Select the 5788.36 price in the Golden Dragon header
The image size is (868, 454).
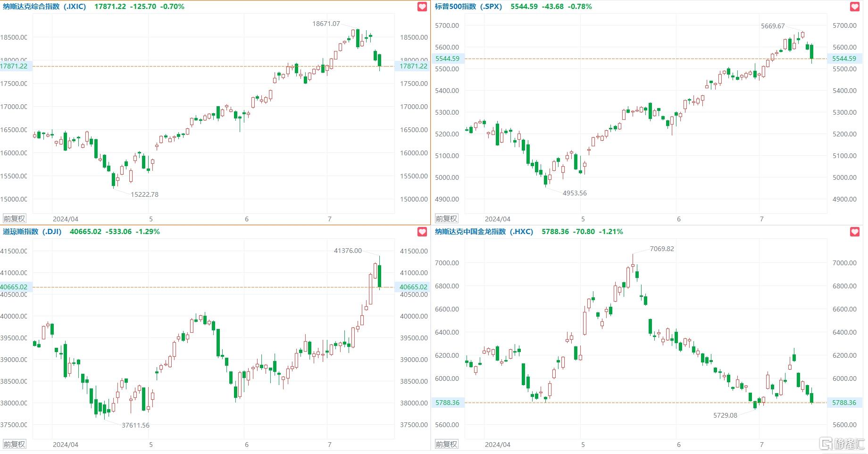point(555,232)
